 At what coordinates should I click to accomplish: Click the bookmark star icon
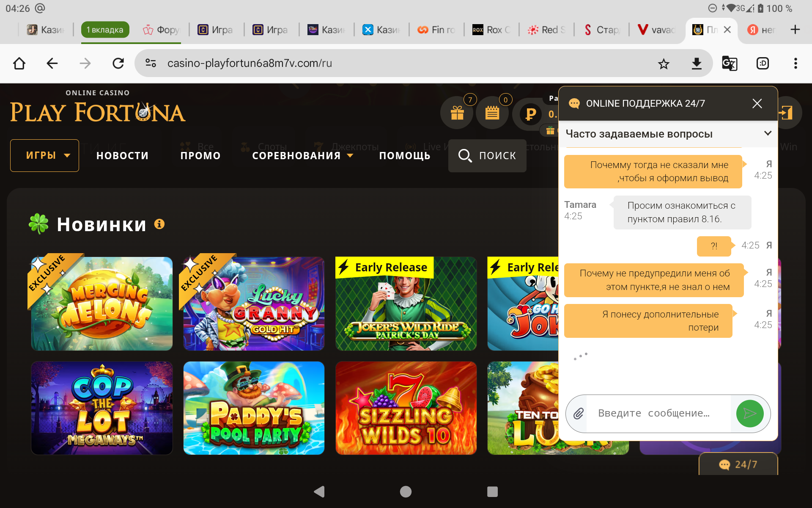click(664, 63)
